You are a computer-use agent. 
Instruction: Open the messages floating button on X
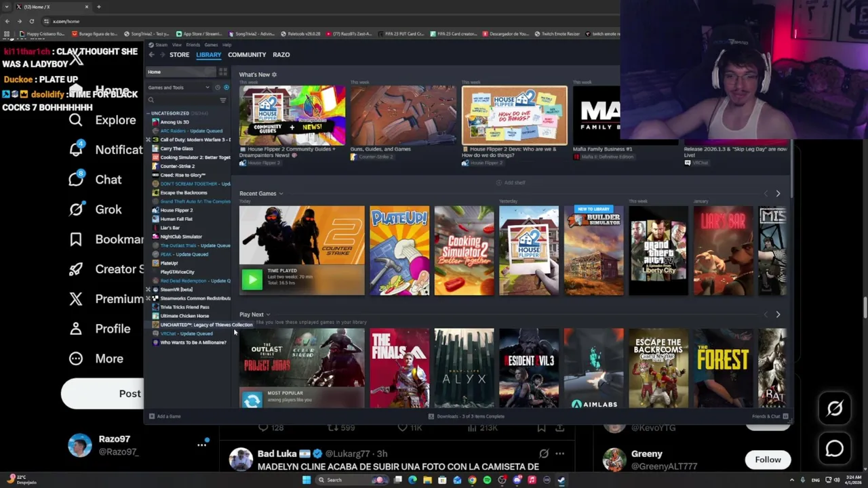coord(835,449)
